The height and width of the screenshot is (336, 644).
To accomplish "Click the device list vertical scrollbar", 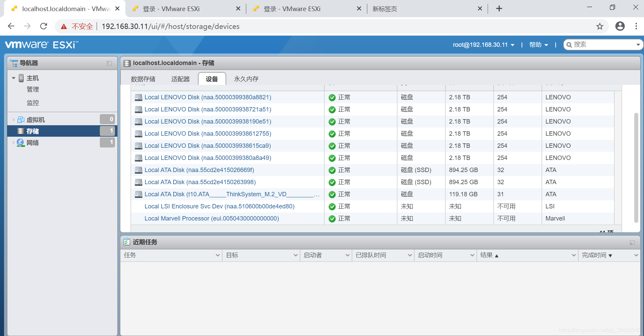I will (x=636, y=168).
